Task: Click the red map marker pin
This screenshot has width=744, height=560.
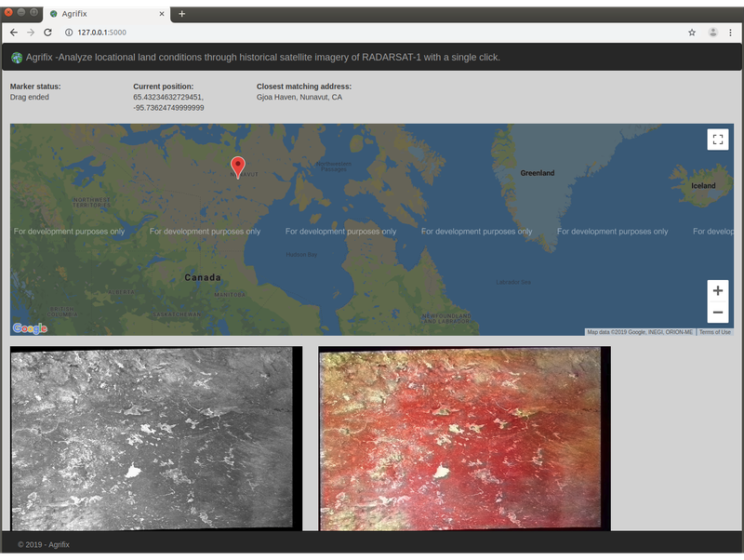Action: (x=237, y=167)
